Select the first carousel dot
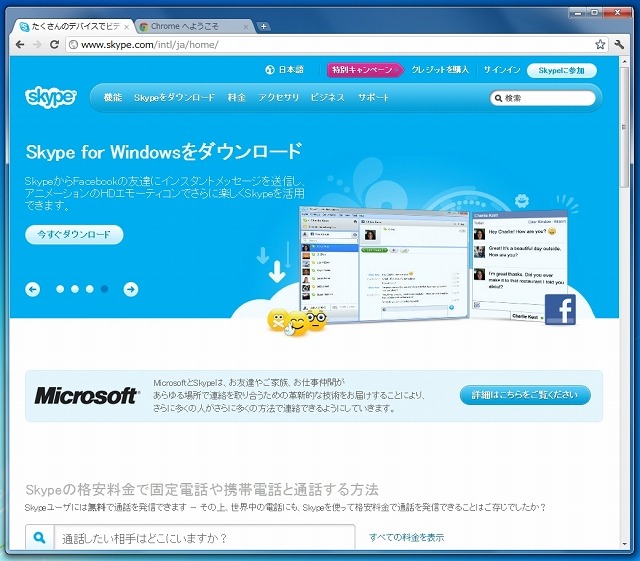The image size is (640, 561). [60, 289]
